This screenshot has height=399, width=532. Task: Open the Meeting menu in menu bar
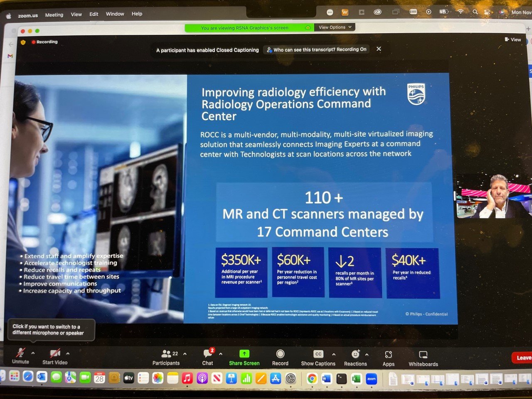coord(54,15)
